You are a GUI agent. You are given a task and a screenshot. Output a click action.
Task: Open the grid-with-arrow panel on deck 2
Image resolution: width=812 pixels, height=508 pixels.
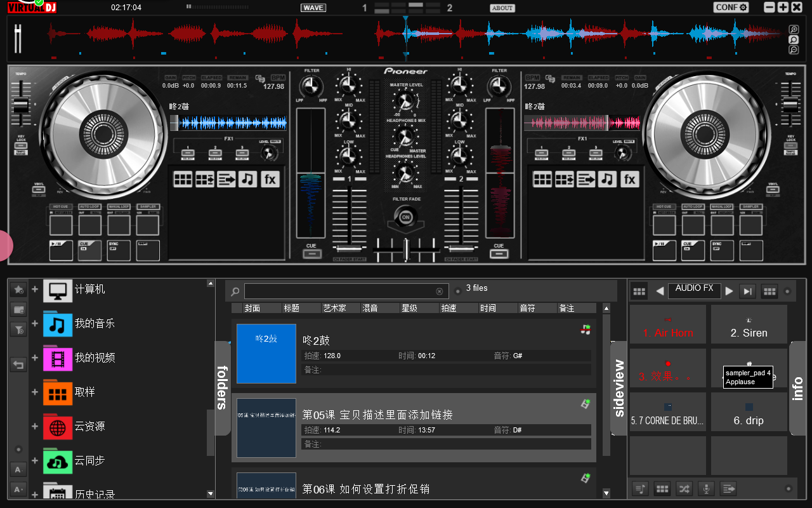[564, 179]
